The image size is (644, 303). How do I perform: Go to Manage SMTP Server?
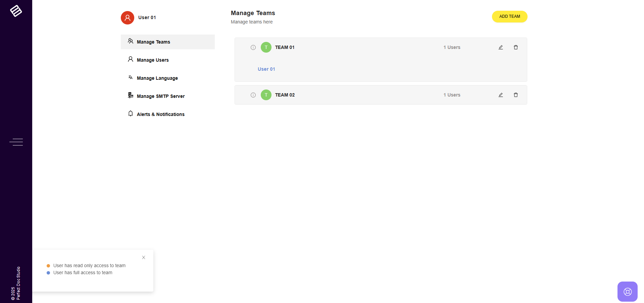160,96
